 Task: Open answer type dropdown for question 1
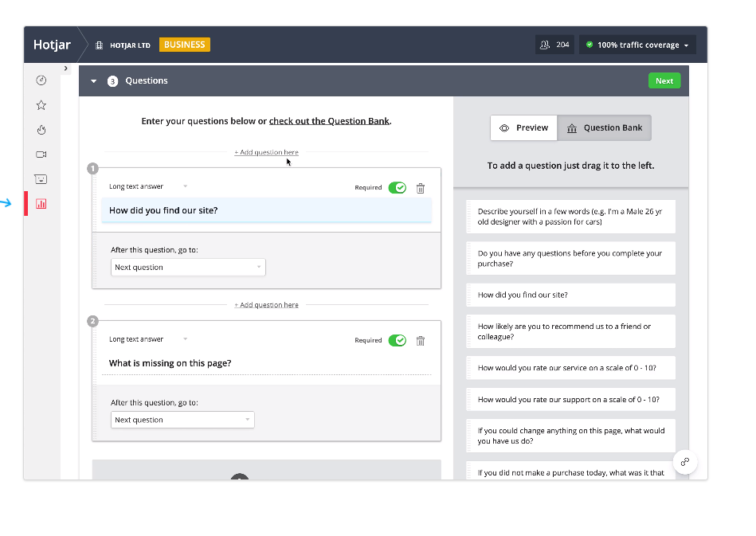coord(148,186)
